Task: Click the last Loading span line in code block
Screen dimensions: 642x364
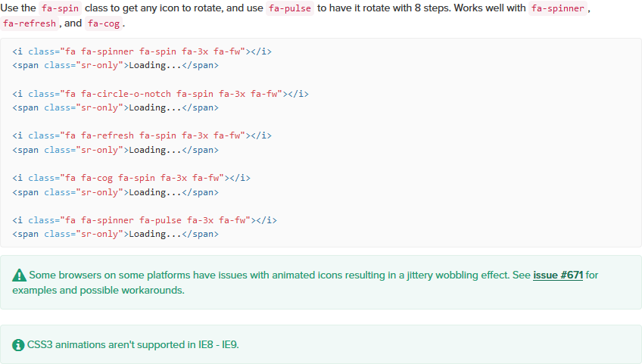Action: tap(116, 234)
